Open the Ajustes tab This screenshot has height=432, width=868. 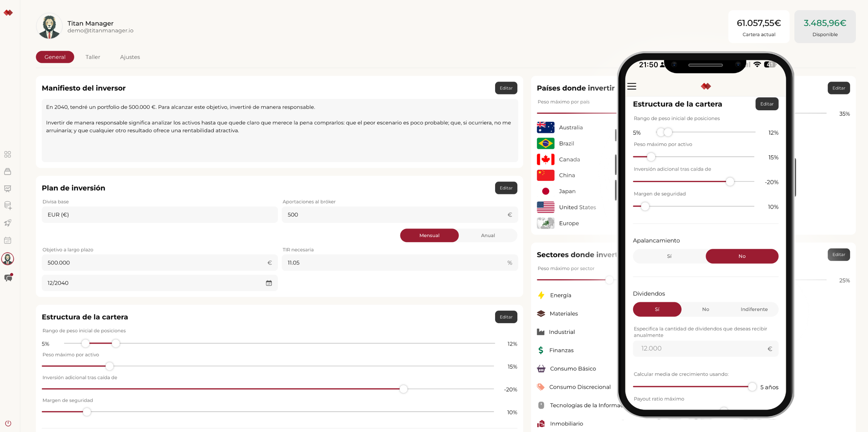(x=130, y=57)
